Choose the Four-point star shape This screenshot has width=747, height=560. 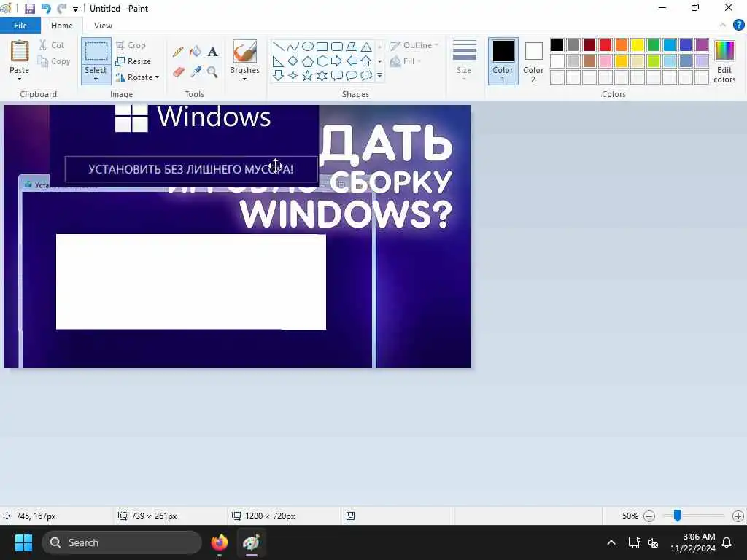(293, 75)
